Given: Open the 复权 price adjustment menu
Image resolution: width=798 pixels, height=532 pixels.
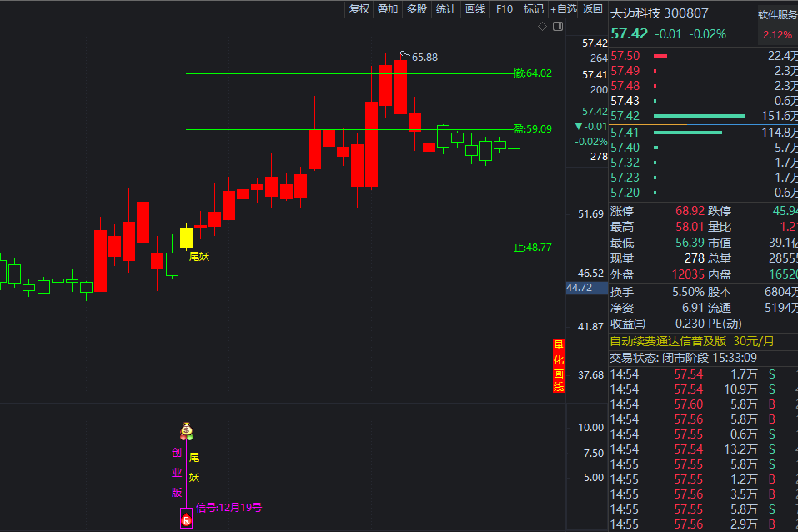Looking at the screenshot, I should coord(359,9).
